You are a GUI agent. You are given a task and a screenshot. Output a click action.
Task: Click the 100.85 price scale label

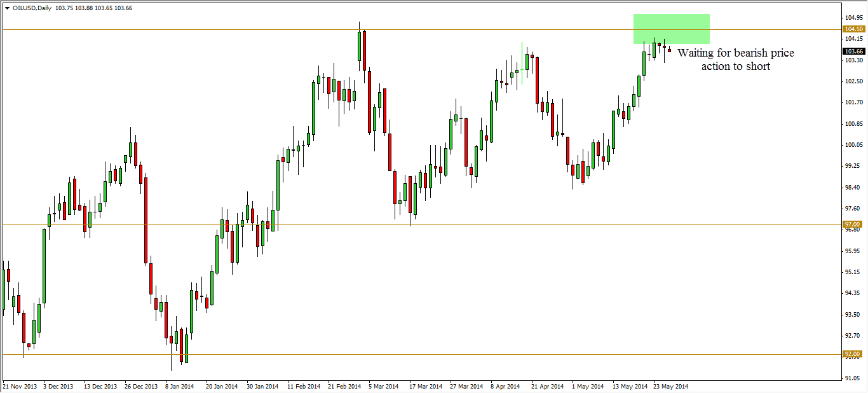point(853,123)
